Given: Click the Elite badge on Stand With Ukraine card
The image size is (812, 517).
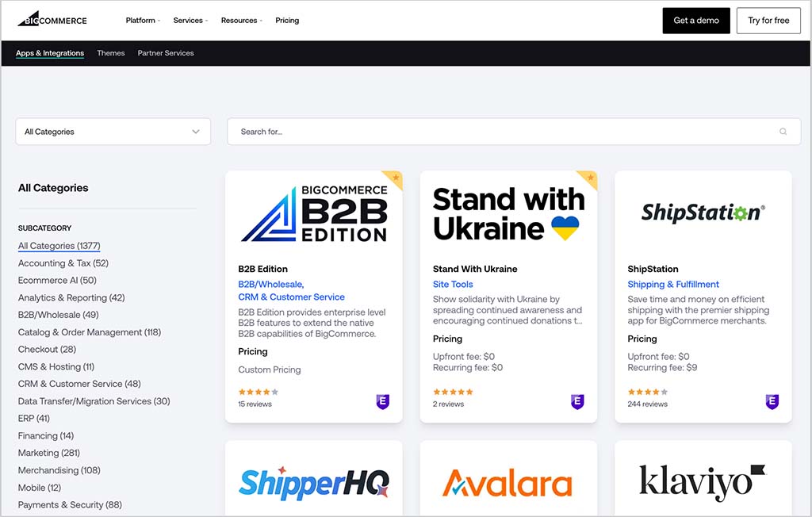Looking at the screenshot, I should 577,401.
